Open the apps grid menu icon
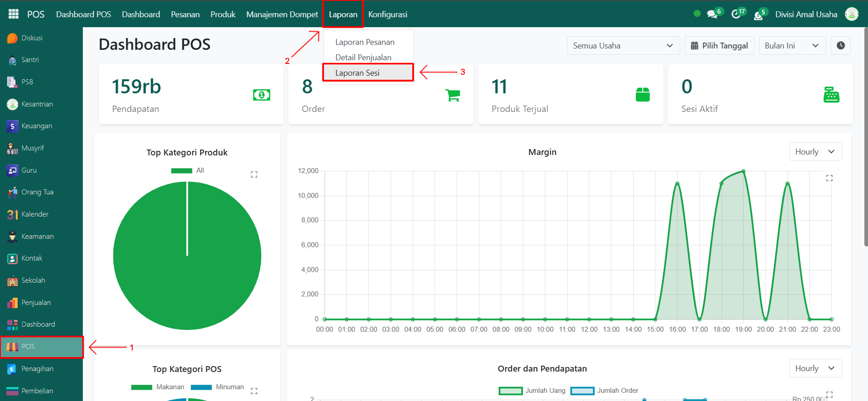The image size is (868, 401). [14, 14]
